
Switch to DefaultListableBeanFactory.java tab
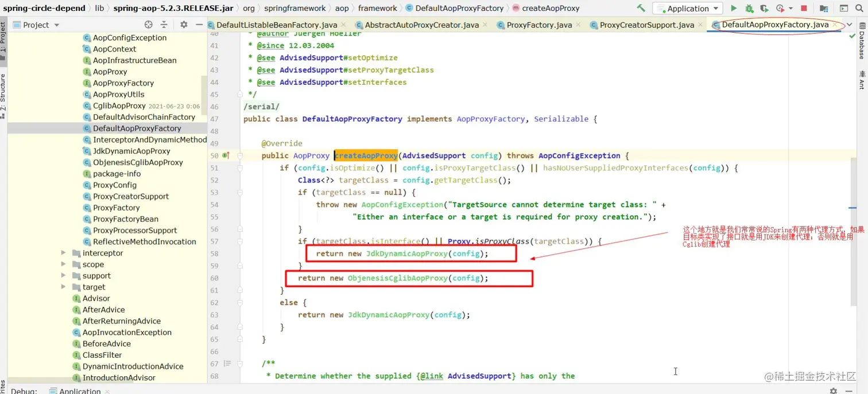(x=276, y=25)
